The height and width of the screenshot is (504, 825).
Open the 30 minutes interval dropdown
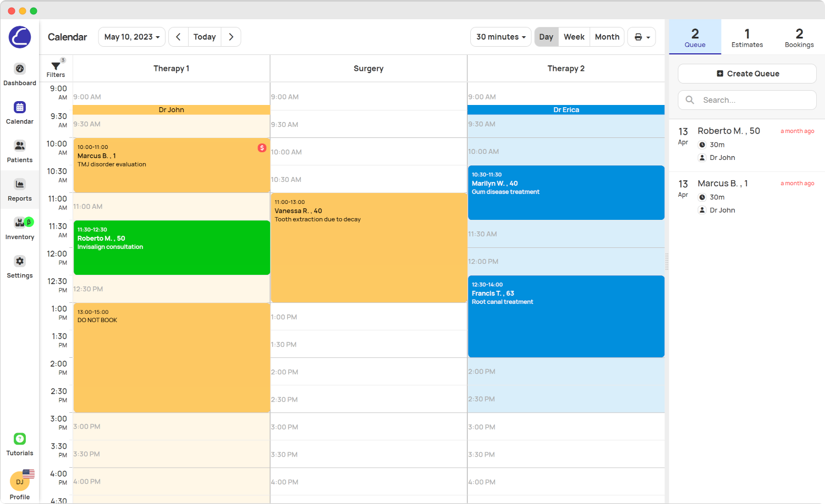point(501,37)
